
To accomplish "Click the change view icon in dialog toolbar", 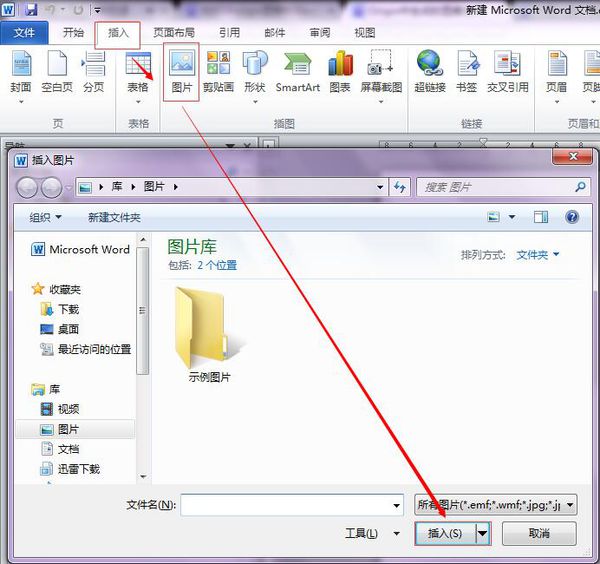I will click(494, 217).
